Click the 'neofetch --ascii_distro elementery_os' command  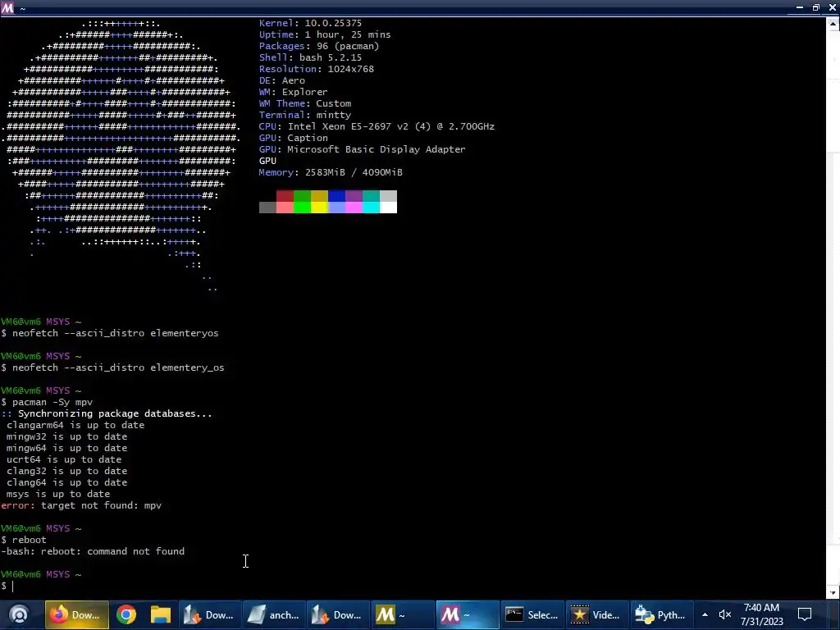[x=118, y=367]
